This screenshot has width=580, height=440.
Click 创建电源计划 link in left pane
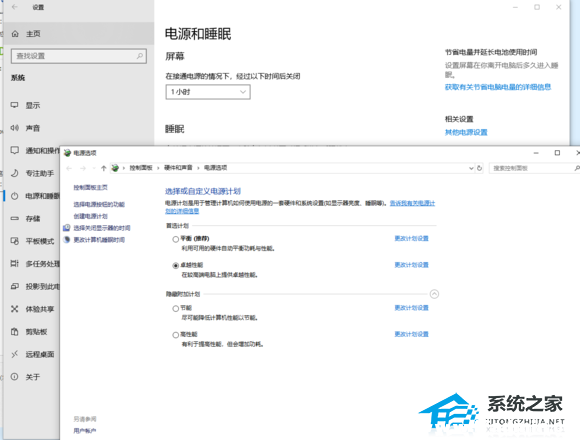tap(91, 216)
